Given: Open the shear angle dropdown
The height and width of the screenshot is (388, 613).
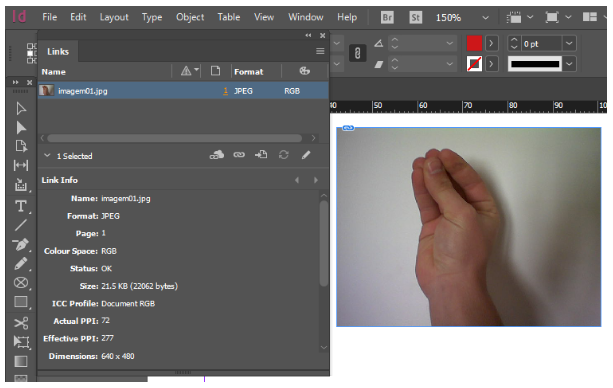Looking at the screenshot, I should tap(450, 63).
